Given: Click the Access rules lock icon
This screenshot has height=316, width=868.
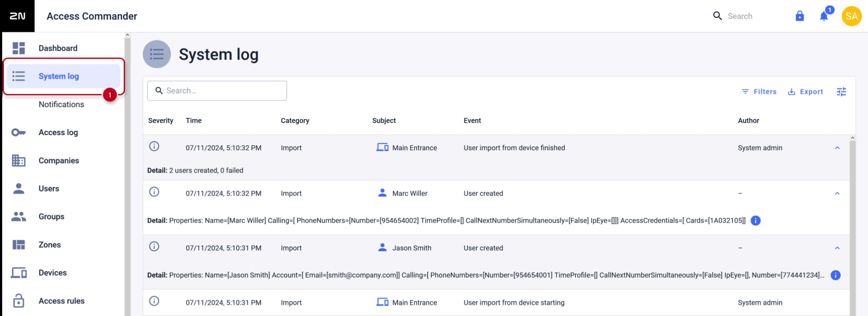Looking at the screenshot, I should (19, 301).
